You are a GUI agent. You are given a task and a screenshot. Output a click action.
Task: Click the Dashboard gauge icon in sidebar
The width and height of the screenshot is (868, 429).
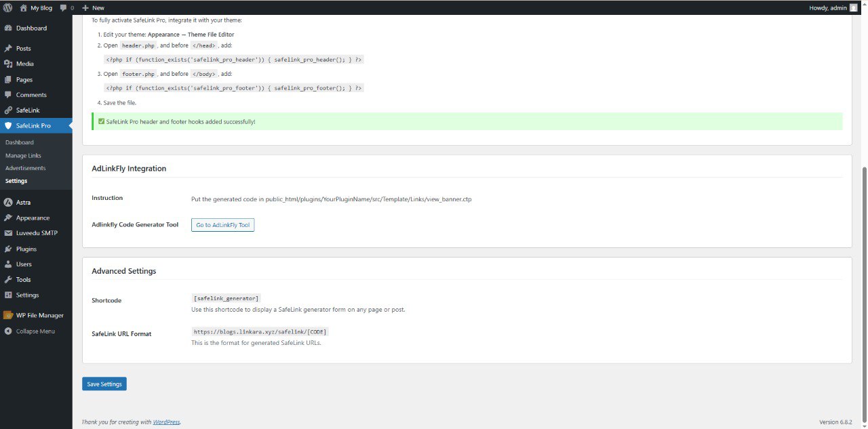[x=8, y=28]
